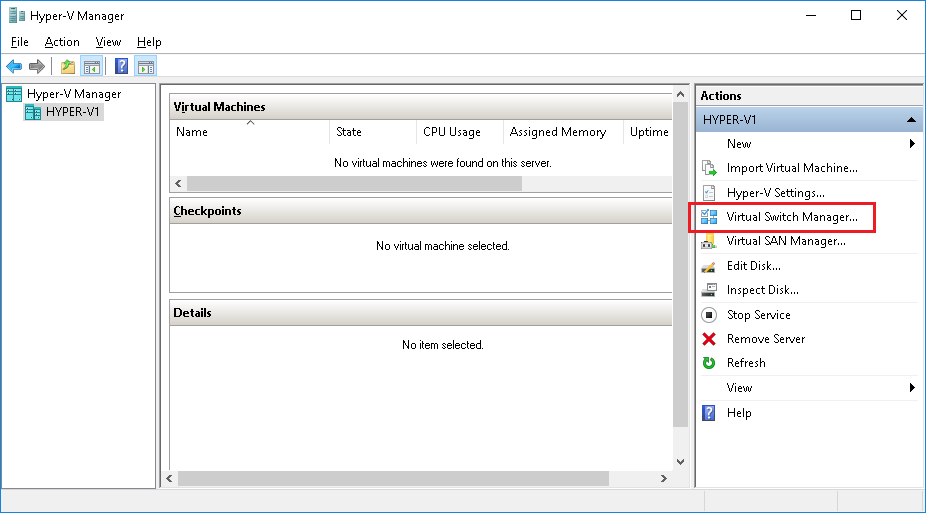This screenshot has height=513, width=926.
Task: Choose Inspect Disk... action
Action: (x=762, y=290)
